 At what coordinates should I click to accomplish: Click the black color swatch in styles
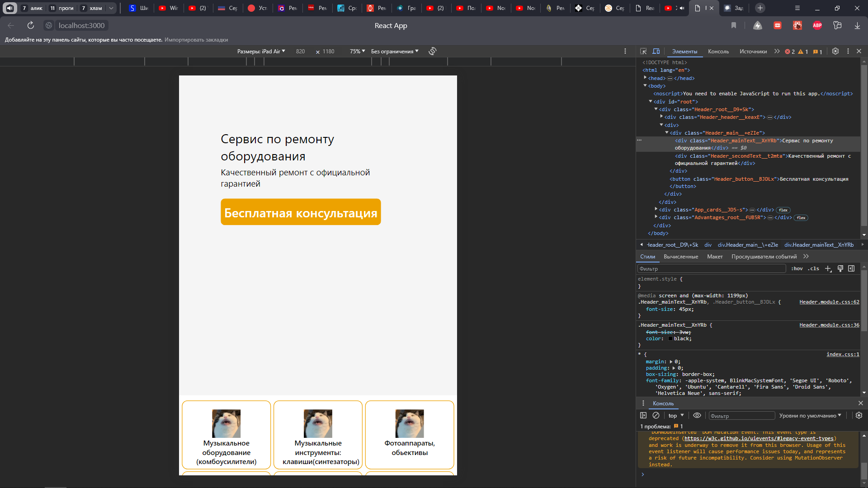pyautogui.click(x=670, y=338)
